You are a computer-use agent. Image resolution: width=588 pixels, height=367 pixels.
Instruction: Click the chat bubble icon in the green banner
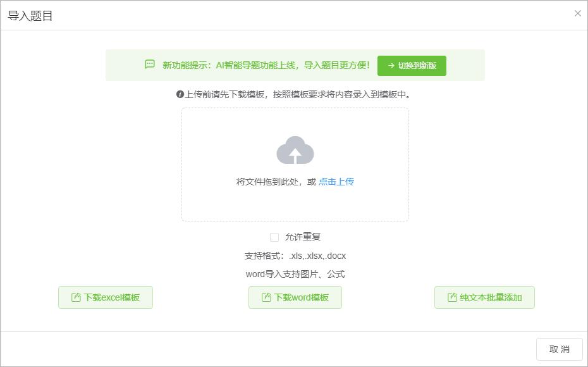(x=149, y=64)
